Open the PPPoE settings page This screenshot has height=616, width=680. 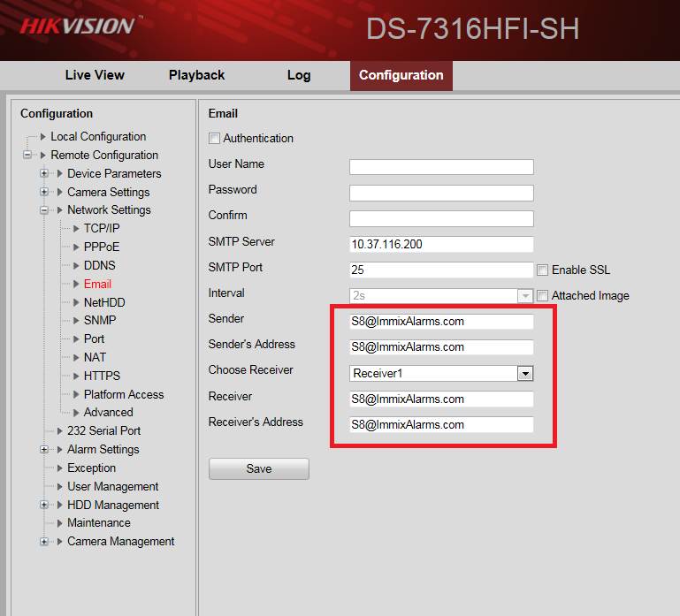(x=102, y=247)
